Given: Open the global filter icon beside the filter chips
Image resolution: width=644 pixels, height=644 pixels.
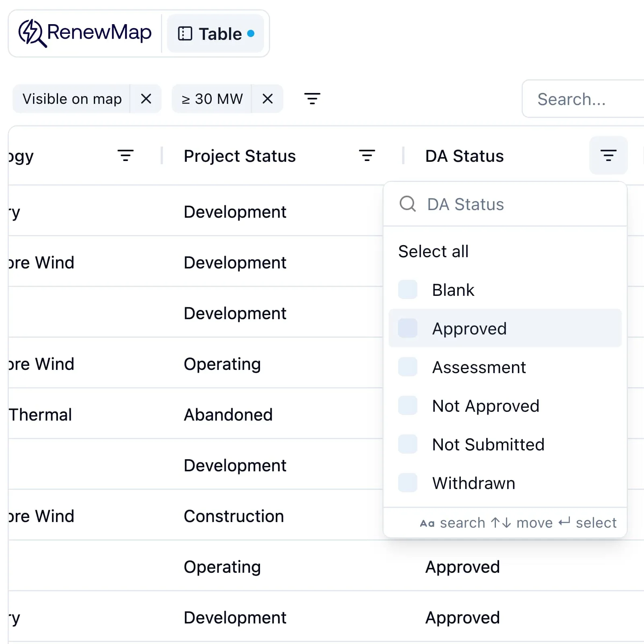Looking at the screenshot, I should (x=313, y=99).
